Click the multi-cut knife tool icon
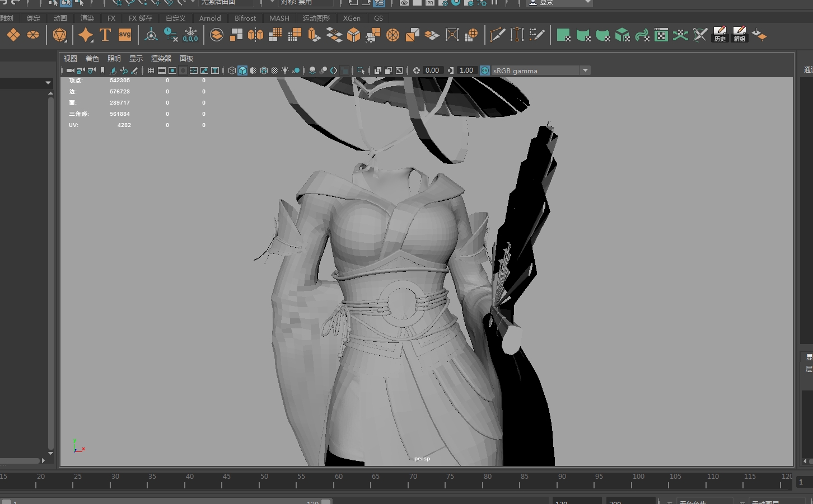Image resolution: width=813 pixels, height=504 pixels. 497,35
